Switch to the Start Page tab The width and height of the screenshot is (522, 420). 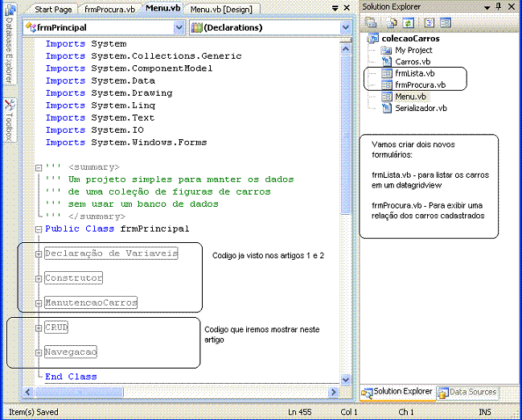pos(53,10)
